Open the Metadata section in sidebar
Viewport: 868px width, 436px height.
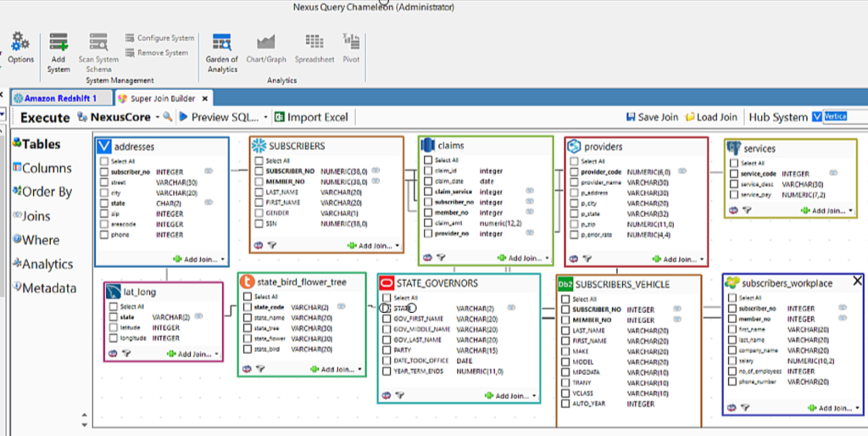click(44, 288)
